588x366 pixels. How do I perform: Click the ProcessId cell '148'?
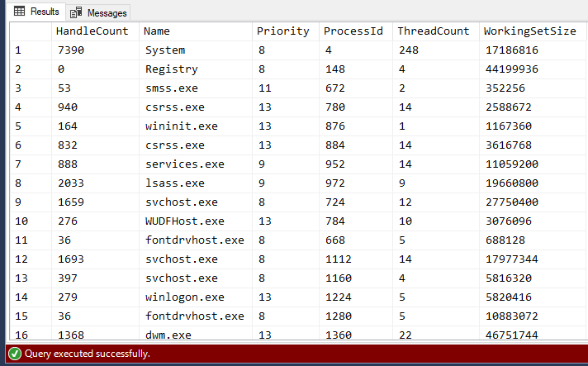click(356, 69)
